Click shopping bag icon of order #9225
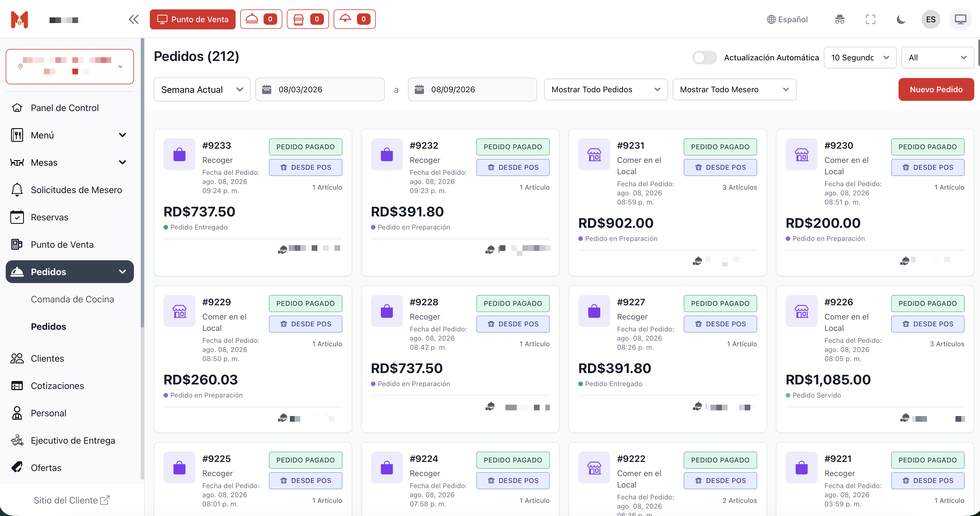This screenshot has height=516, width=980. click(179, 468)
